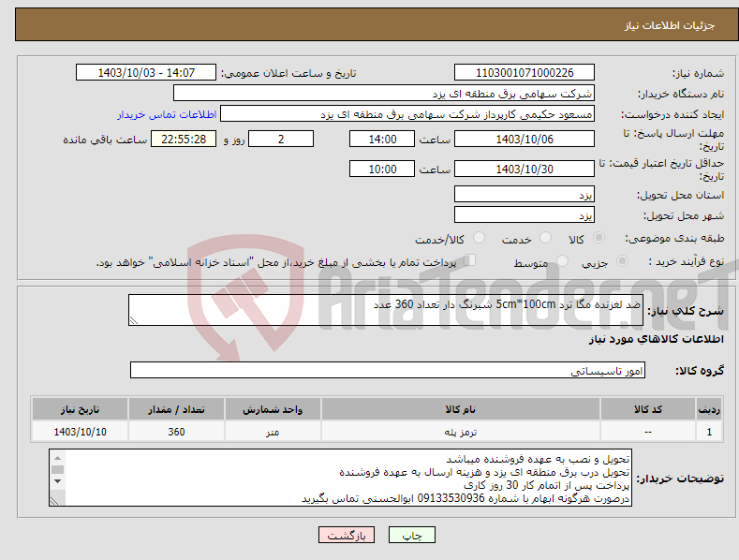Click the validity hour 10:00 field
739x560 pixels.
382,169
